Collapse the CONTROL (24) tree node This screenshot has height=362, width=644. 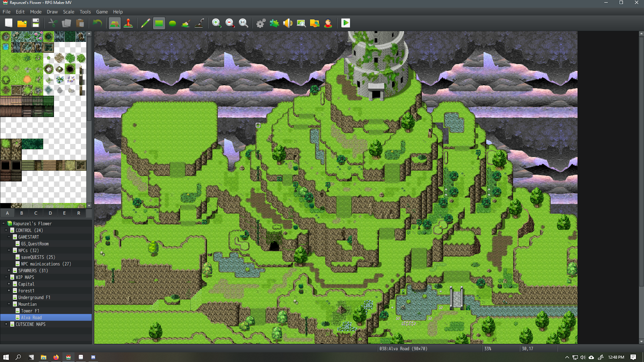[x=6, y=230]
